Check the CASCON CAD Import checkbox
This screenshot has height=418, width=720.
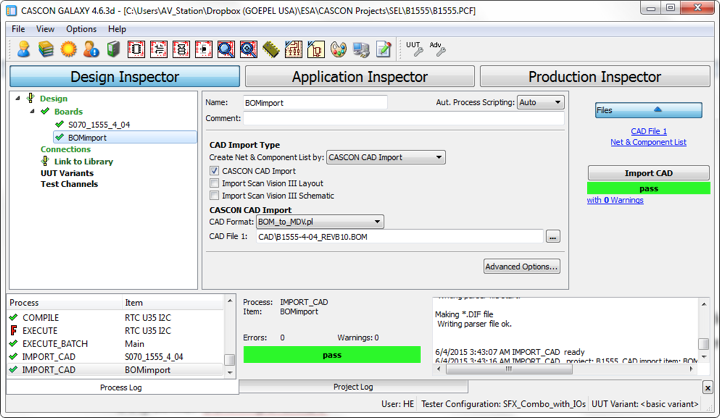pyautogui.click(x=214, y=171)
